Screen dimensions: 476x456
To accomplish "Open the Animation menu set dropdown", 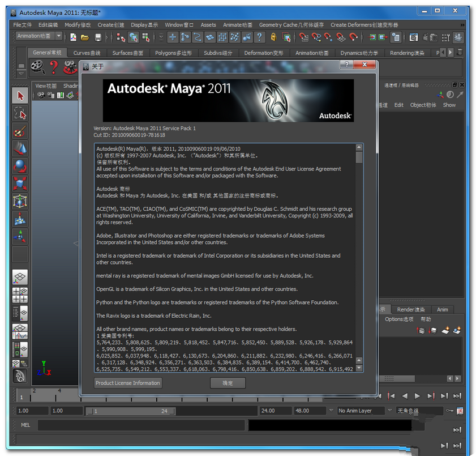I will pyautogui.click(x=59, y=36).
